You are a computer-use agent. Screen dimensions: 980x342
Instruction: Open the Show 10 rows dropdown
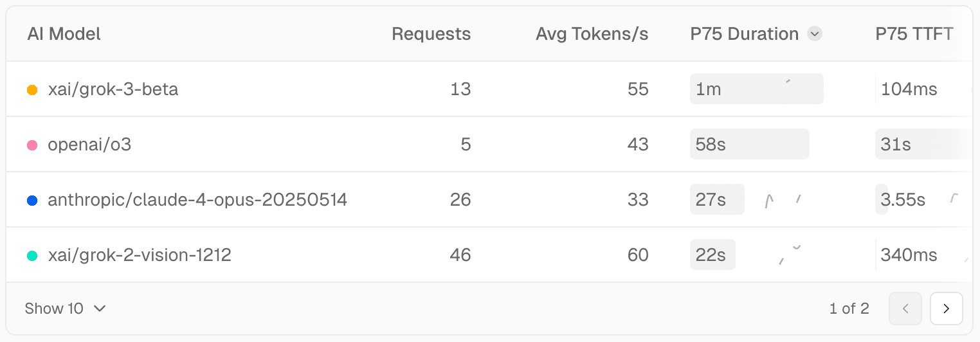[65, 309]
